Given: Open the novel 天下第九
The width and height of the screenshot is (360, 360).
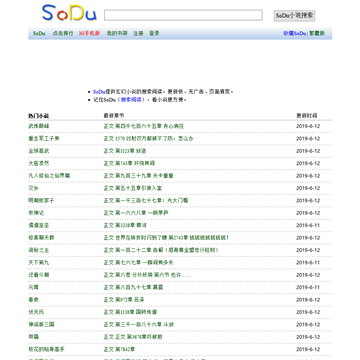Looking at the screenshot, I should coord(39,262).
